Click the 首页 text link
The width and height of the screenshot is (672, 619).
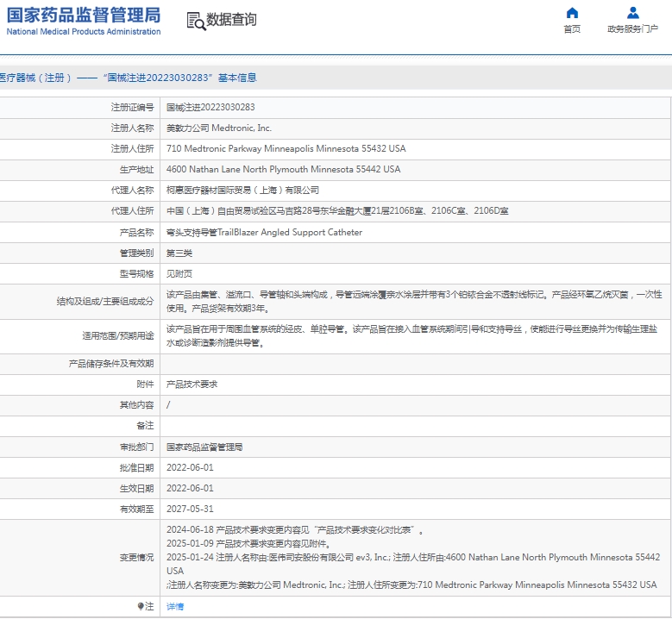[x=572, y=28]
